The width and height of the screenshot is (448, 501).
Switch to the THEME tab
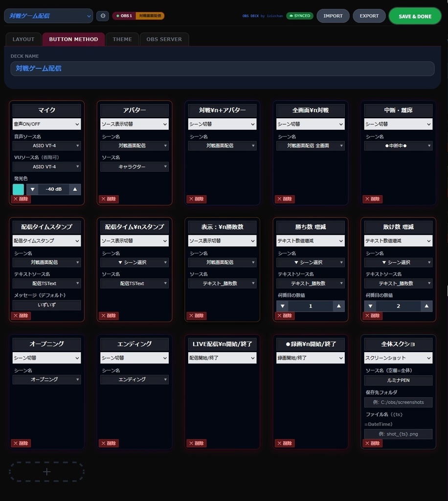click(x=122, y=39)
